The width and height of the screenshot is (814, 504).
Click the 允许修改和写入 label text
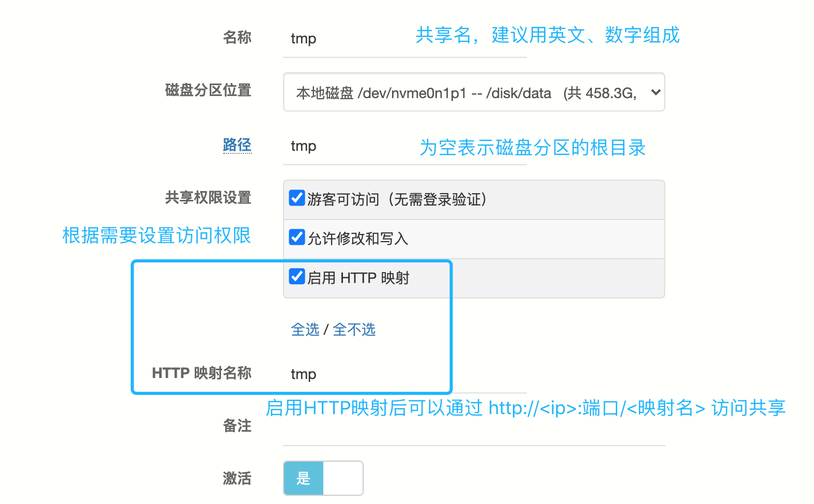pyautogui.click(x=357, y=239)
